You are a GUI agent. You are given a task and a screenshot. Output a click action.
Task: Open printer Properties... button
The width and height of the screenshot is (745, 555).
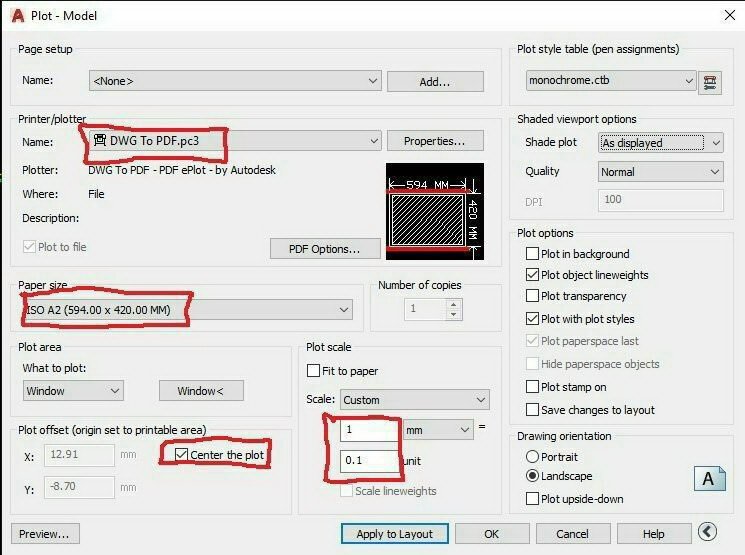click(x=435, y=141)
